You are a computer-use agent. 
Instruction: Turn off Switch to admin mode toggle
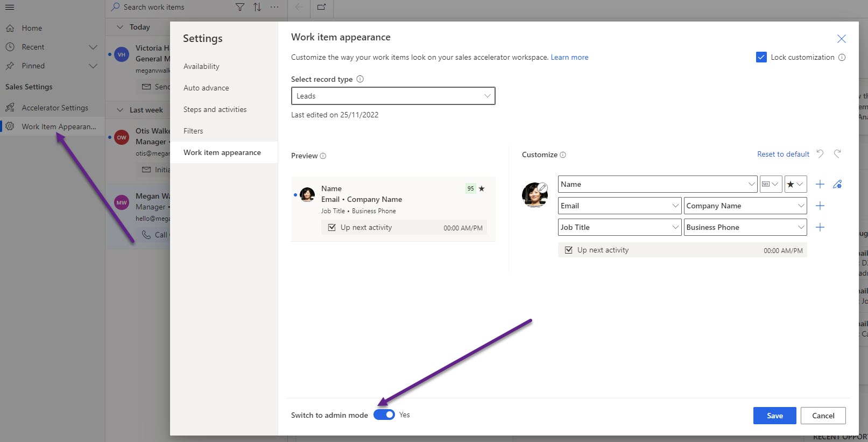384,415
